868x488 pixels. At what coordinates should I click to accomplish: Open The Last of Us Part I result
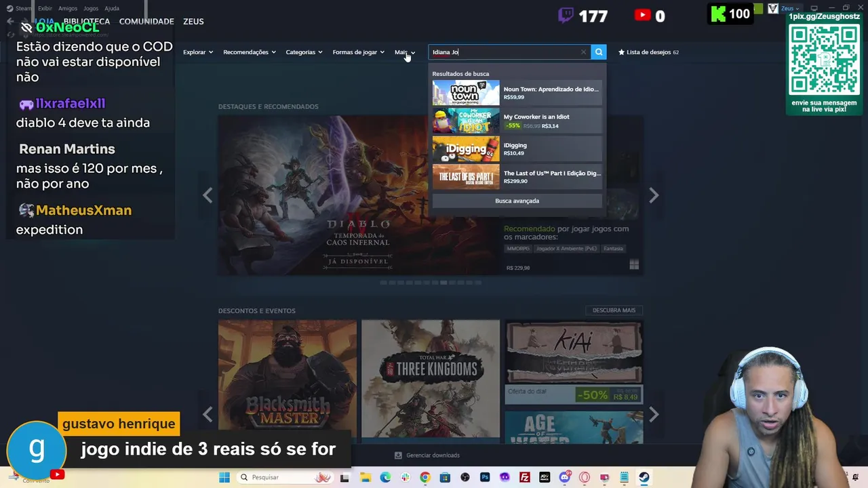point(517,177)
